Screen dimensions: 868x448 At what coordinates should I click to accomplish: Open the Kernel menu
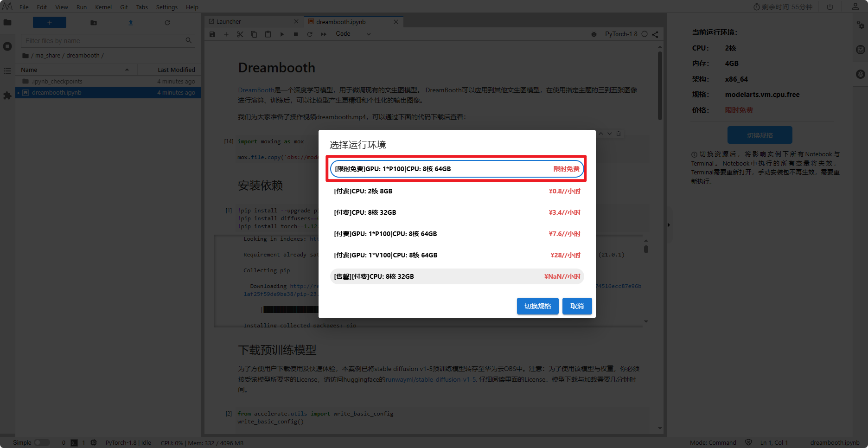(x=103, y=7)
